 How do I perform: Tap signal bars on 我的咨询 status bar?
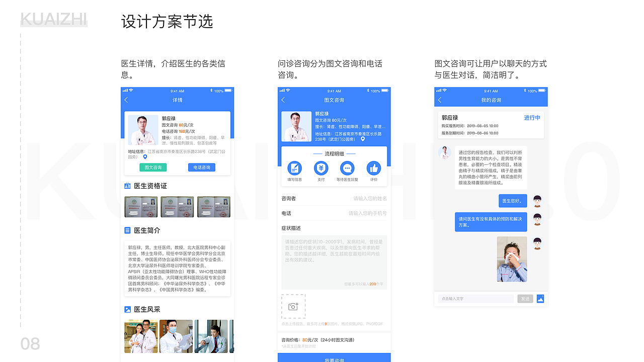click(439, 90)
